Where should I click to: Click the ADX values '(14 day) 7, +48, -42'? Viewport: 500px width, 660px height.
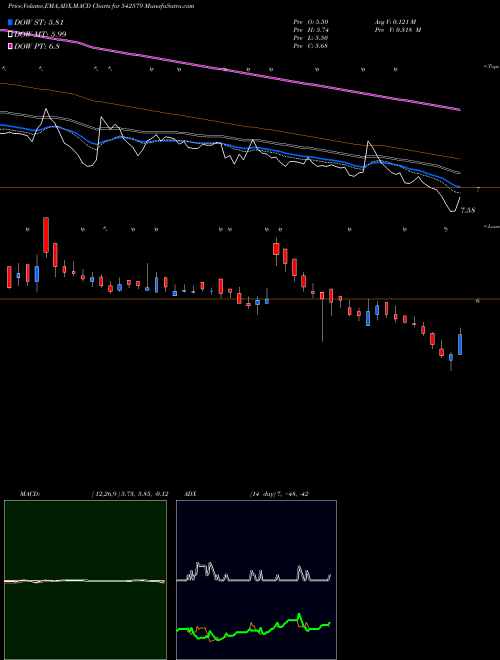coord(279,494)
